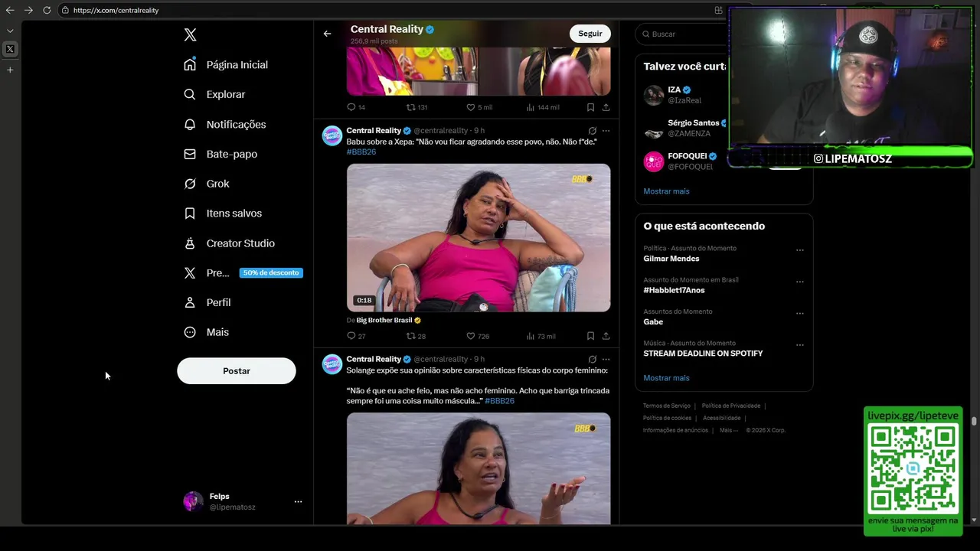Click #BBB26 hashtag in Solange post
The height and width of the screenshot is (551, 980).
tap(499, 401)
